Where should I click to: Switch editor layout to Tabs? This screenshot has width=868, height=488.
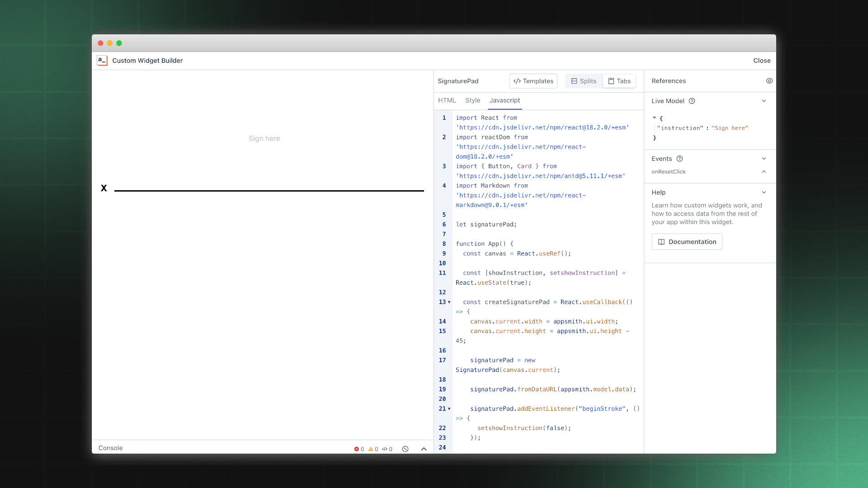pyautogui.click(x=619, y=81)
